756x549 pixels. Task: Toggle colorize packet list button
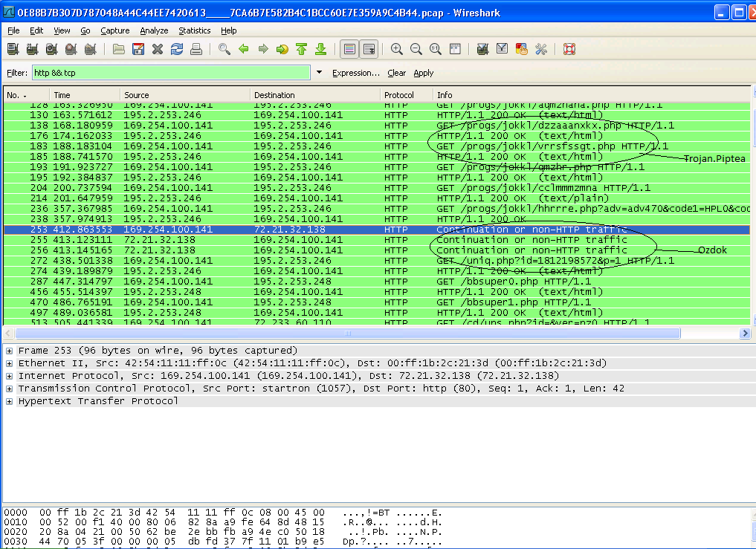tap(349, 49)
